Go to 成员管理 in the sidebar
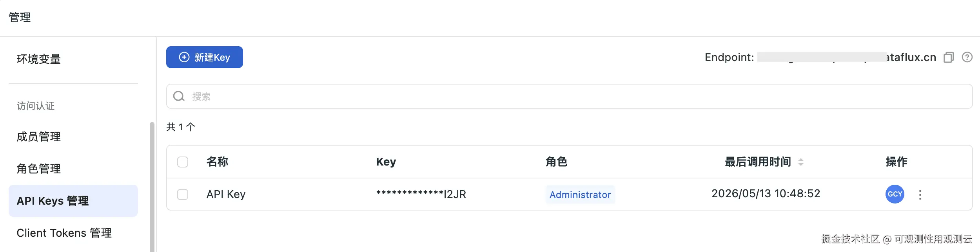Screen dimensions: 980x252 [39, 137]
